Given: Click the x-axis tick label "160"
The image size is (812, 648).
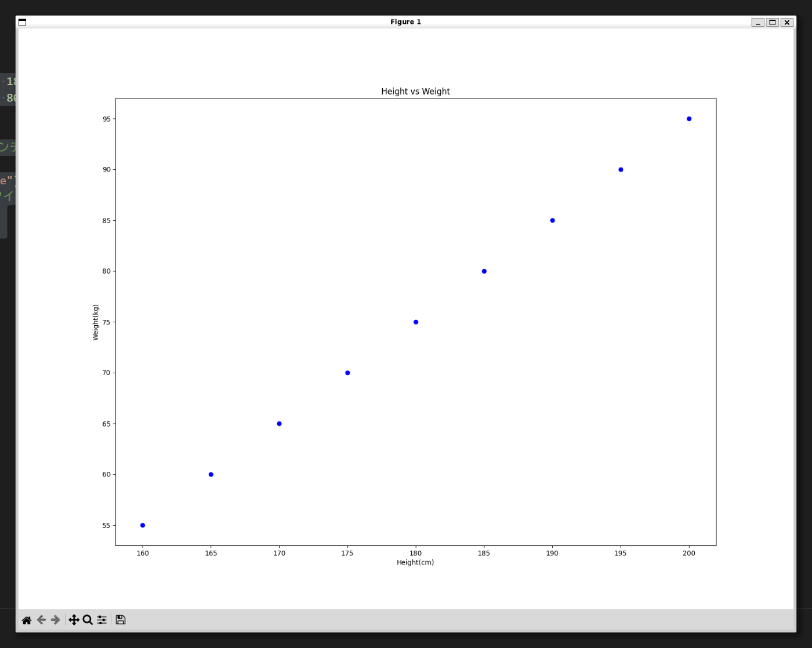Looking at the screenshot, I should tap(143, 553).
